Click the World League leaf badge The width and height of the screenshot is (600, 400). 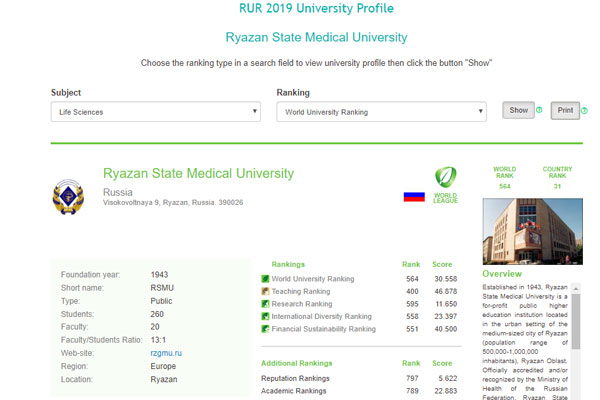pyautogui.click(x=445, y=184)
